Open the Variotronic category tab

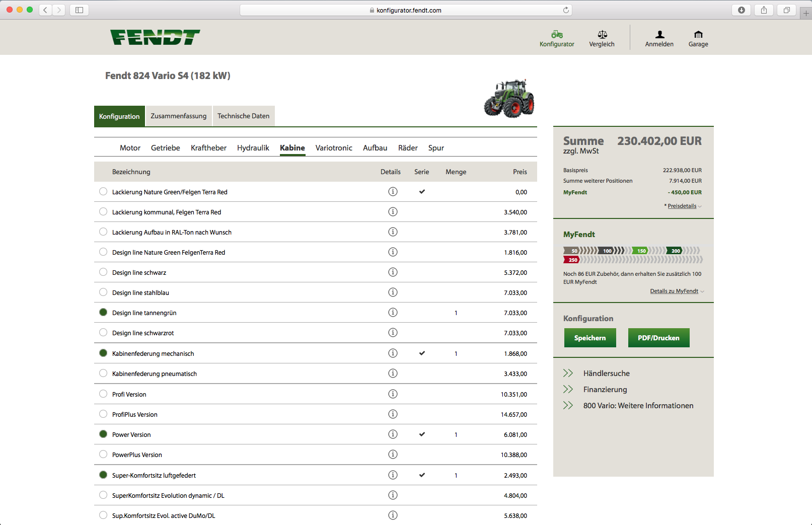pyautogui.click(x=334, y=148)
